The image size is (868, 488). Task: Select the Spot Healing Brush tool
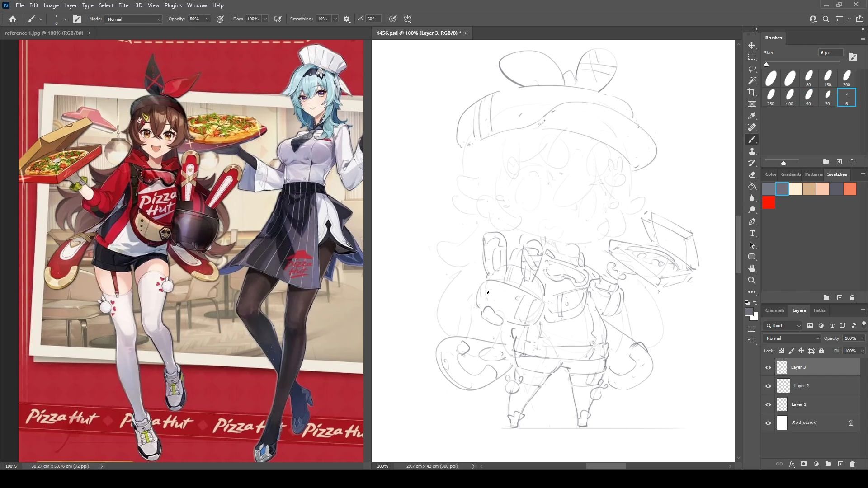click(752, 128)
